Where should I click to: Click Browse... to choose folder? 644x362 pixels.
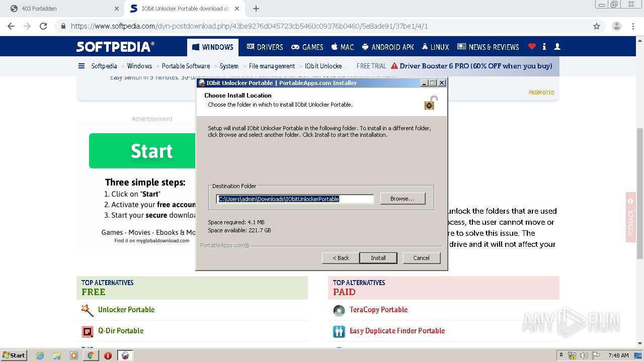pos(403,199)
